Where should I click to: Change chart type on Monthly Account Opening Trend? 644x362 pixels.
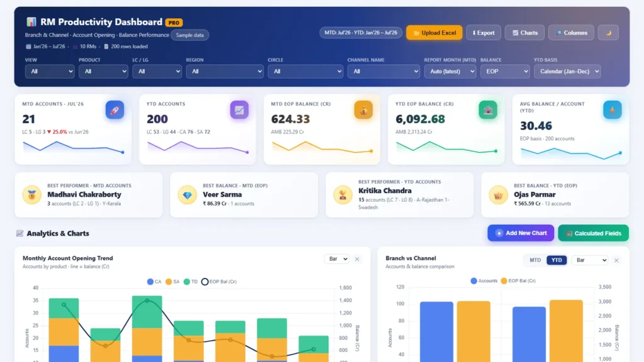coord(337,259)
